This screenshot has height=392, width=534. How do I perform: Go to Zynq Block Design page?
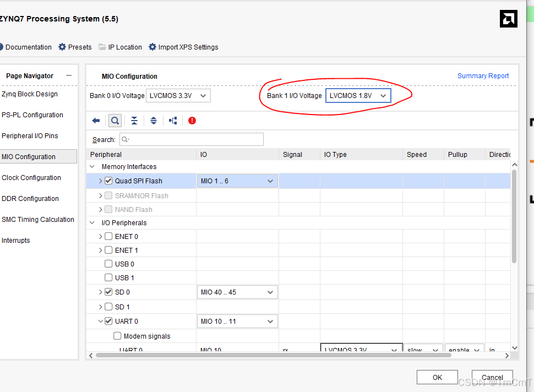coord(30,94)
